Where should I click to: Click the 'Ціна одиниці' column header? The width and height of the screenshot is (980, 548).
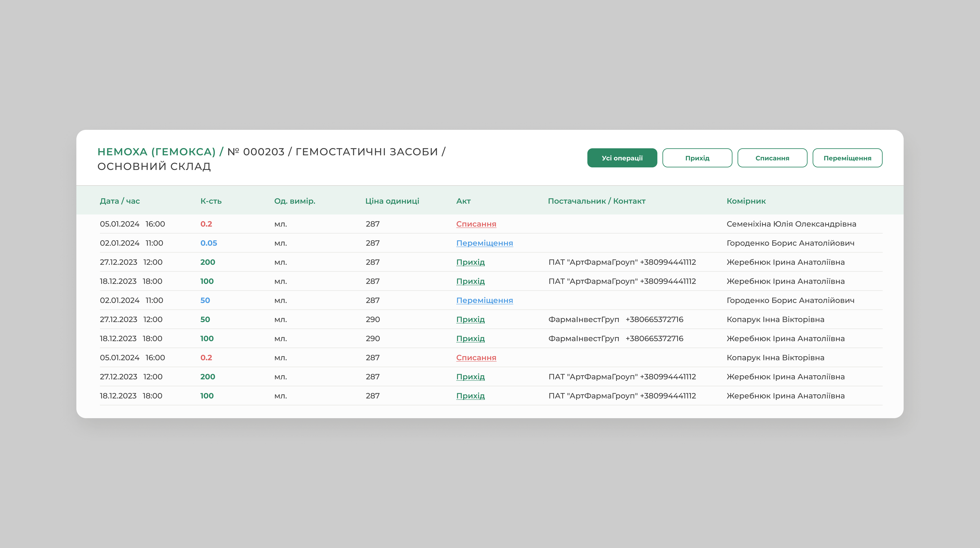(x=392, y=201)
